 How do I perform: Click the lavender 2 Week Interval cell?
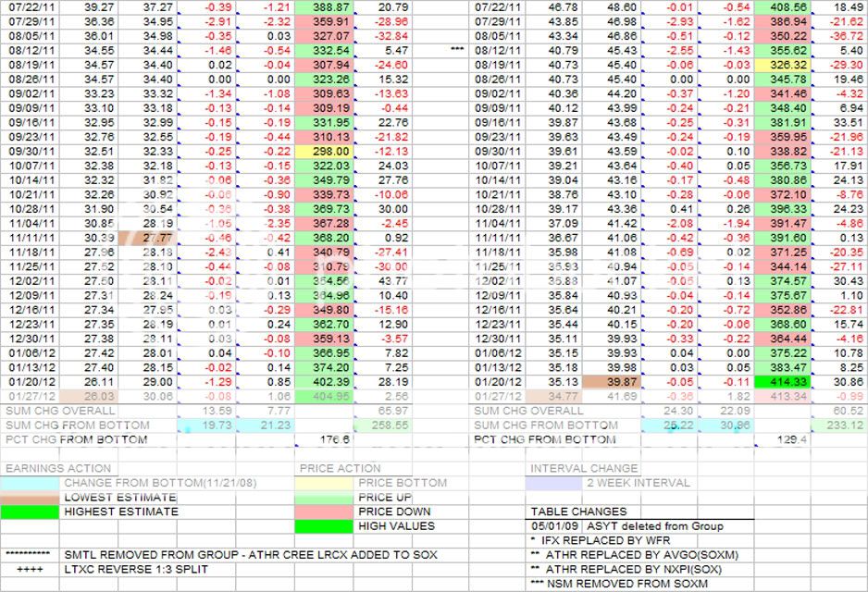pyautogui.click(x=555, y=483)
